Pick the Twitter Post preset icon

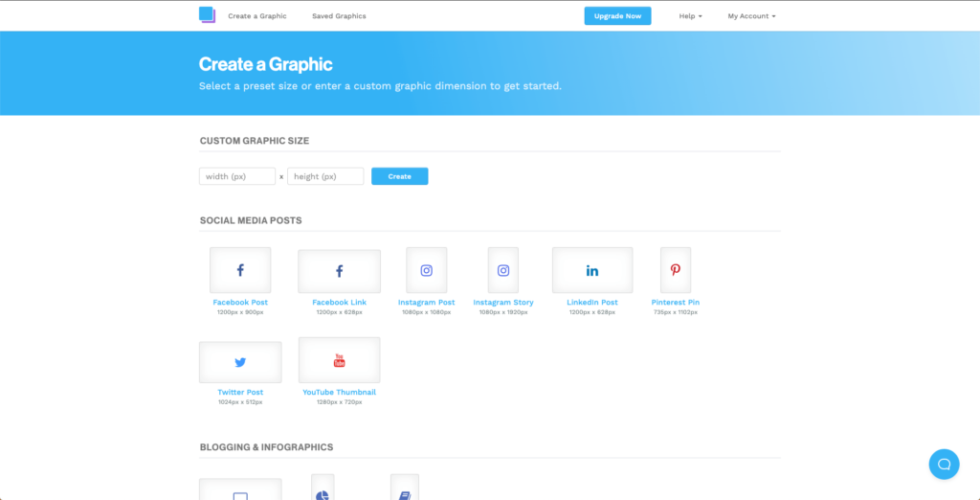point(240,362)
